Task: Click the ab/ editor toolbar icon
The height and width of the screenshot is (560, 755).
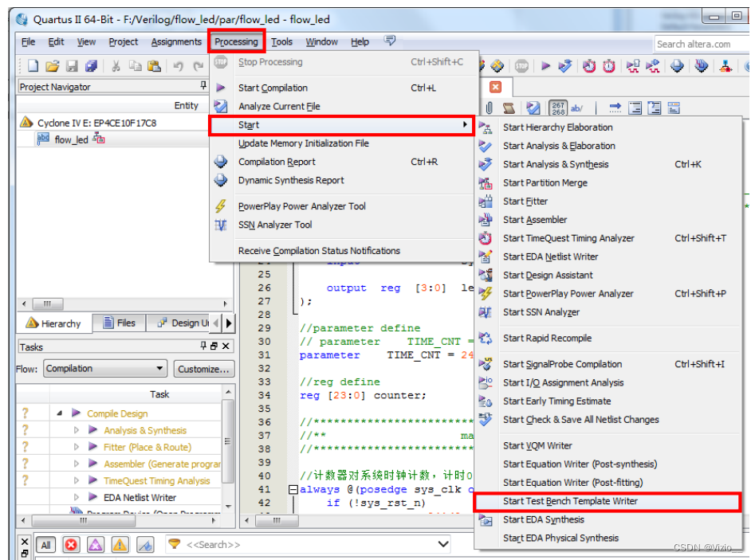Action: 576,108
